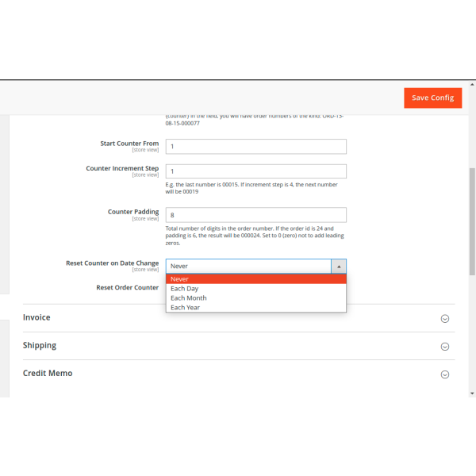Click the Counter Padding field label
The width and height of the screenshot is (476, 476).
132,213
